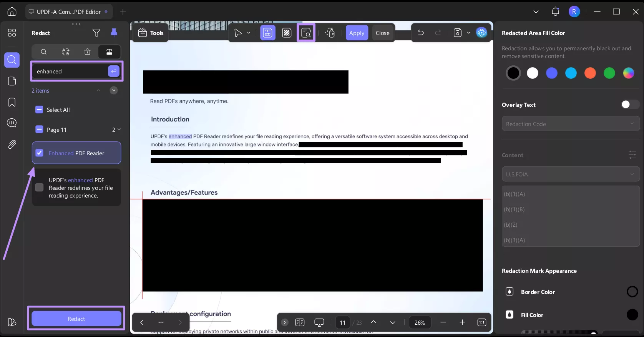Click the Apply button
Viewport: 644px width, 337px height.
click(357, 33)
